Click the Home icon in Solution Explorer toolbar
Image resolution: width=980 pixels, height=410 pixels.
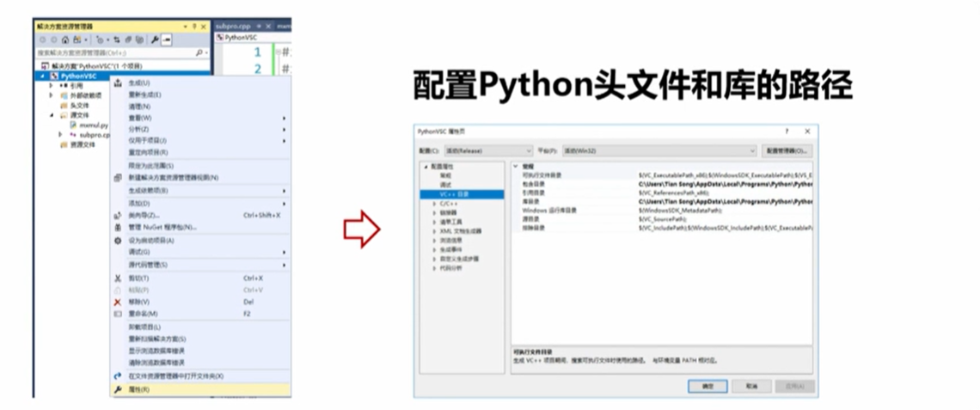click(64, 40)
